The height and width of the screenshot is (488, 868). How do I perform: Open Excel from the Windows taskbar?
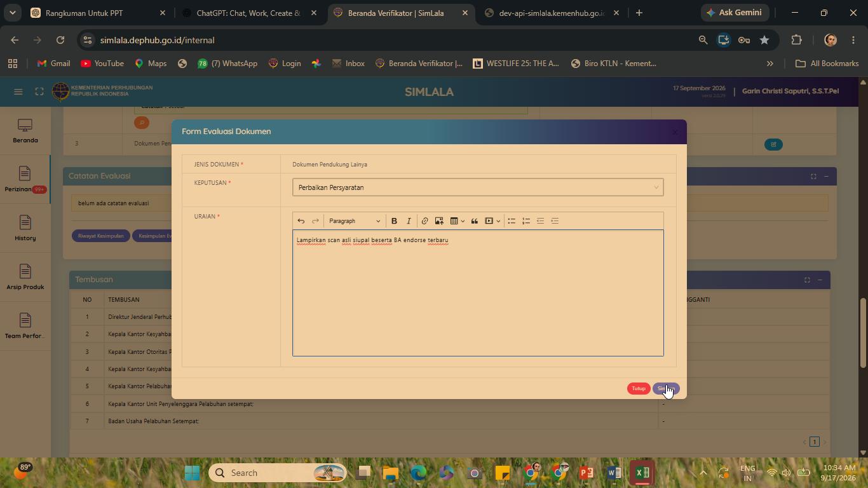[x=642, y=473]
